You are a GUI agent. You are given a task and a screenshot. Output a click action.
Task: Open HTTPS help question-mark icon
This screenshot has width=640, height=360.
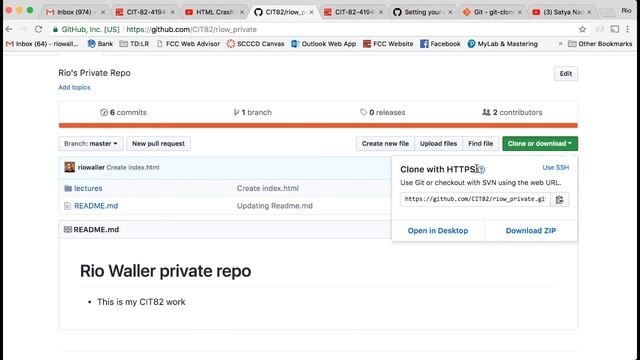pos(482,169)
